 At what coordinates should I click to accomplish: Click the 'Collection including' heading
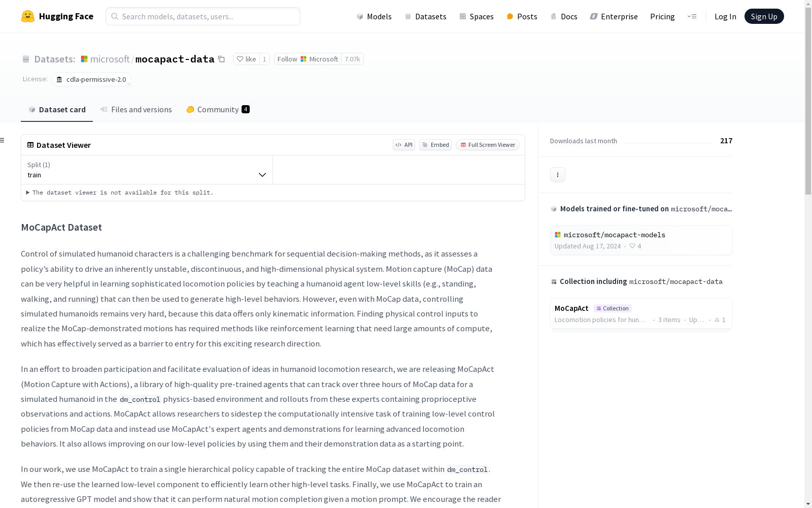point(593,281)
